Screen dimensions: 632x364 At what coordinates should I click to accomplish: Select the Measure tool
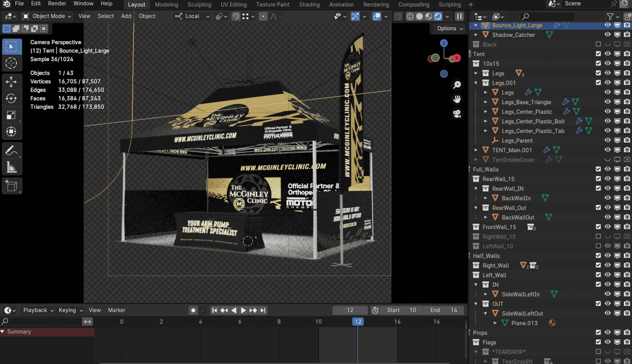[11, 167]
